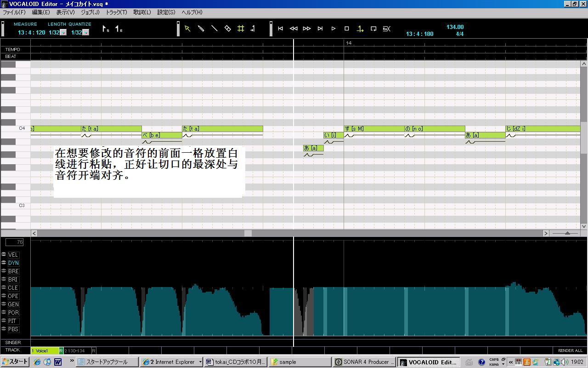Select the pencil draw tool
The height and width of the screenshot is (368, 588).
[201, 29]
